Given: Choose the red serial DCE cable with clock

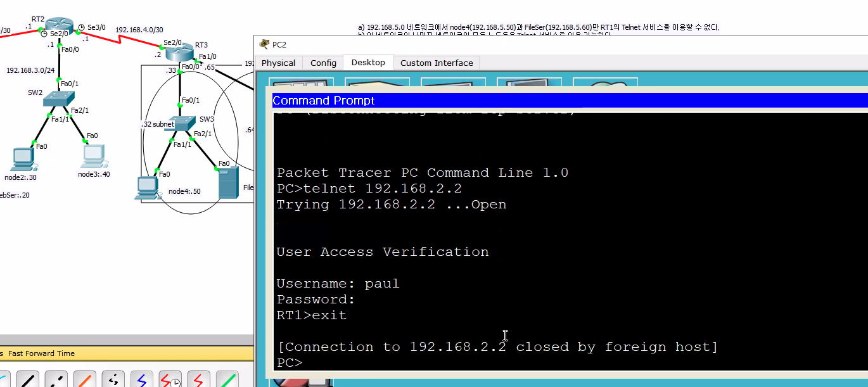Looking at the screenshot, I should 170,380.
